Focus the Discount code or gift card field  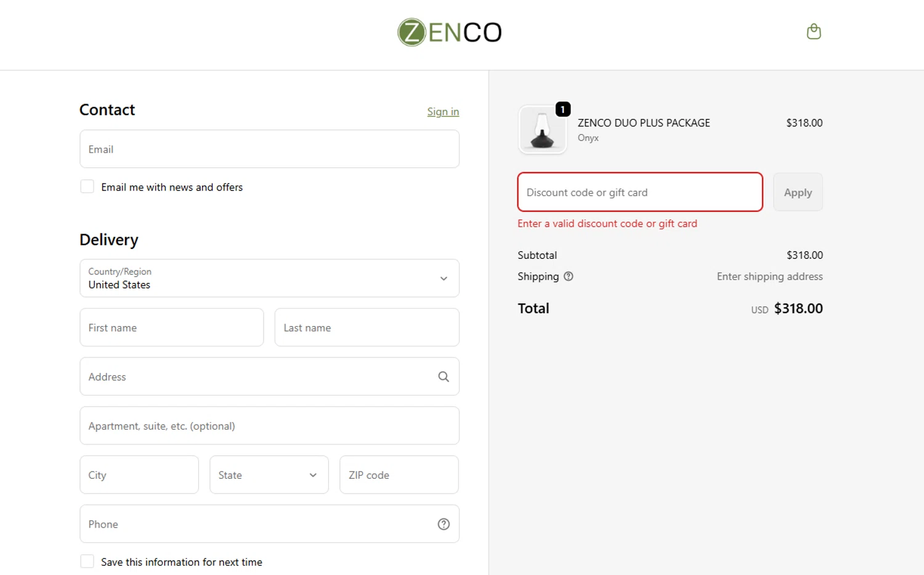tap(640, 192)
